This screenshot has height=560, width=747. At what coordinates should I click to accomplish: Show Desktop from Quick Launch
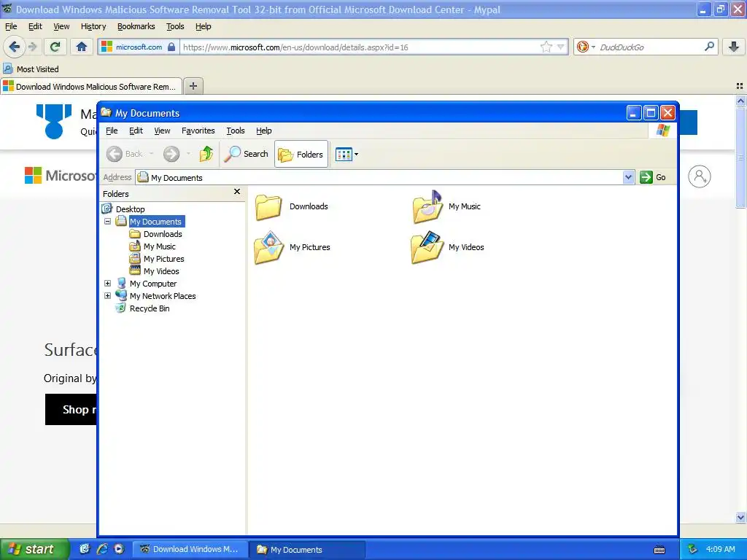[x=85, y=549]
